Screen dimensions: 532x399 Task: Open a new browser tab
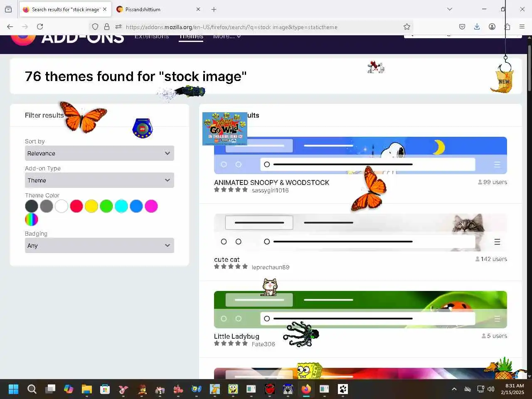[214, 9]
